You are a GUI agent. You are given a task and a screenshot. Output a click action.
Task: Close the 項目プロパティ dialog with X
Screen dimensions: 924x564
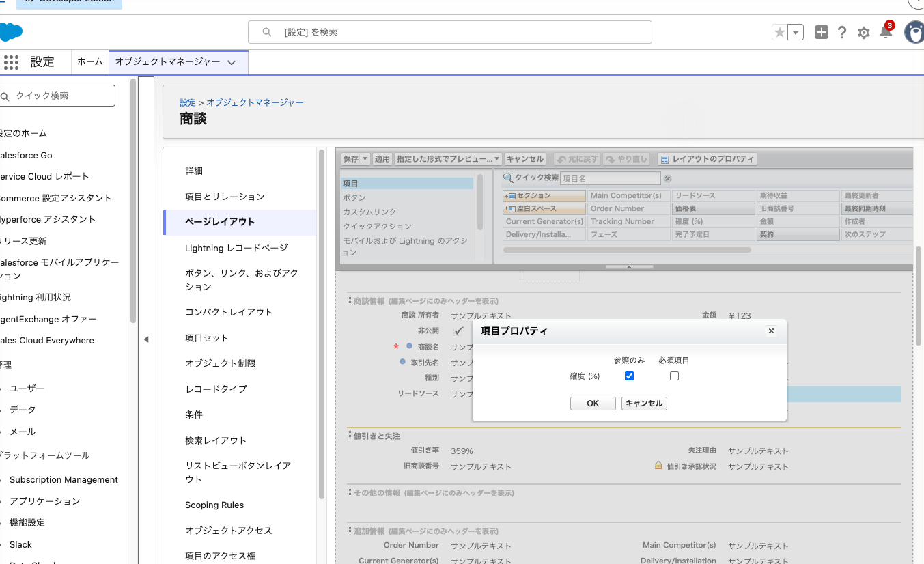tap(771, 330)
